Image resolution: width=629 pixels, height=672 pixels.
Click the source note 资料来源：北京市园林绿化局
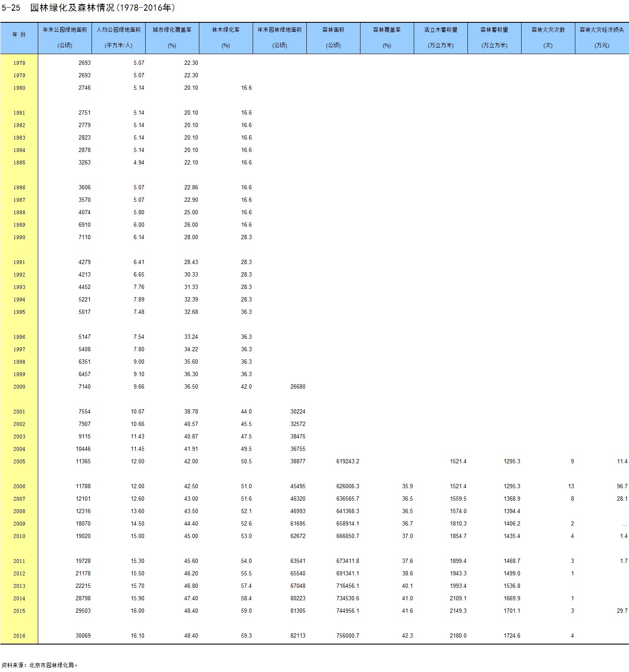pyautogui.click(x=40, y=665)
